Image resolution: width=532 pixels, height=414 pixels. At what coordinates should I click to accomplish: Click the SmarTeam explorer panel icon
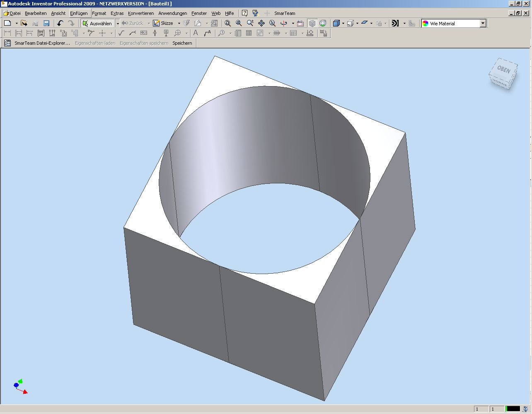7,43
